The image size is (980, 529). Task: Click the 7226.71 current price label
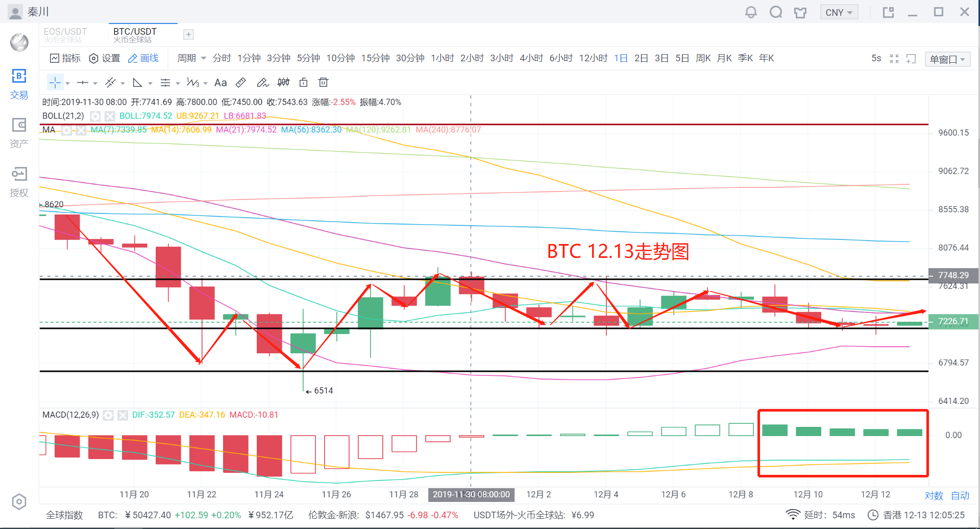953,322
